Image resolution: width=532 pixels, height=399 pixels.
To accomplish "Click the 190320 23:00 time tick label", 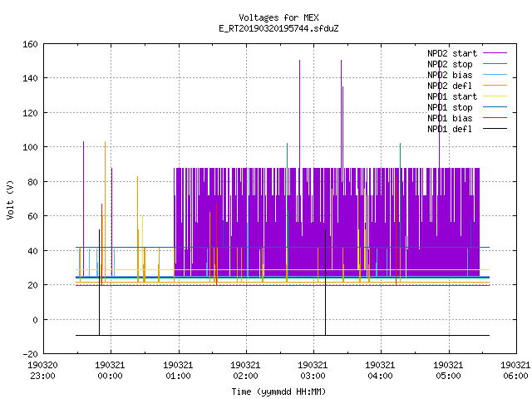I will tap(42, 371).
